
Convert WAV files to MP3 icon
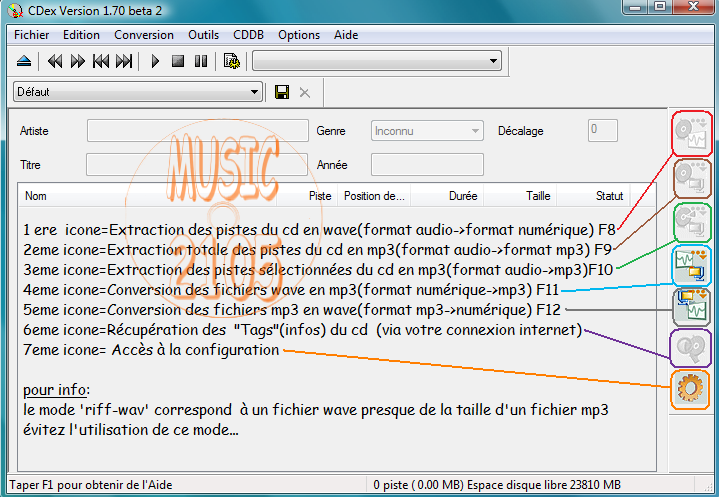tap(691, 265)
